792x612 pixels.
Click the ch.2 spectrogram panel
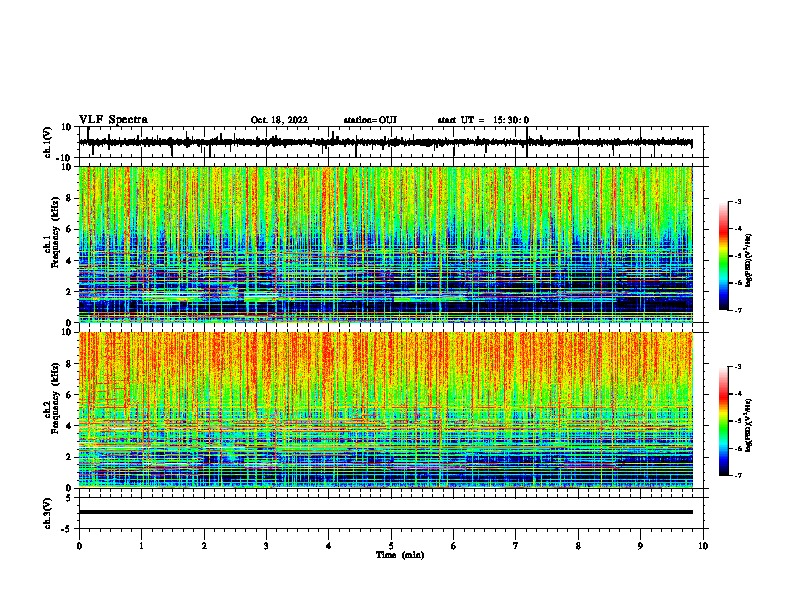pos(385,410)
